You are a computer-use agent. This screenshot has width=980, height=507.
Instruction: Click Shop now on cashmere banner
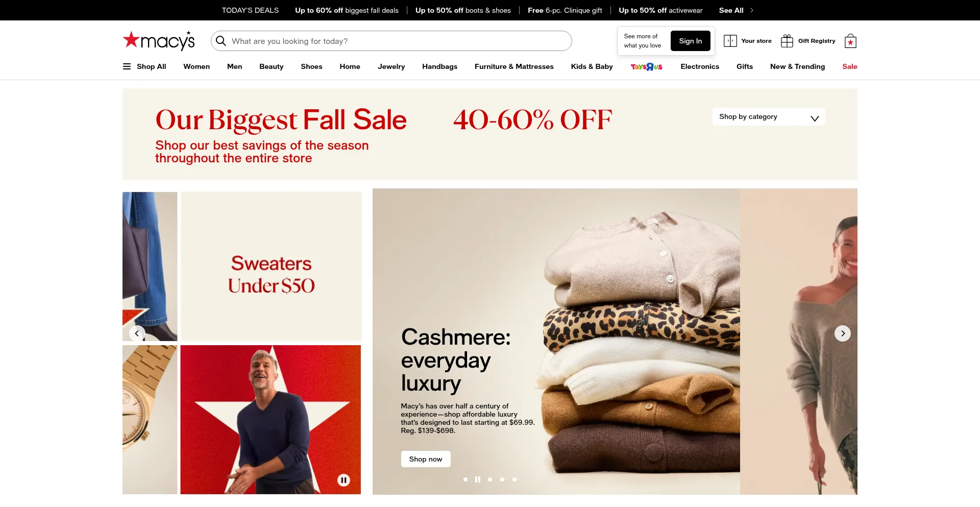click(x=426, y=459)
